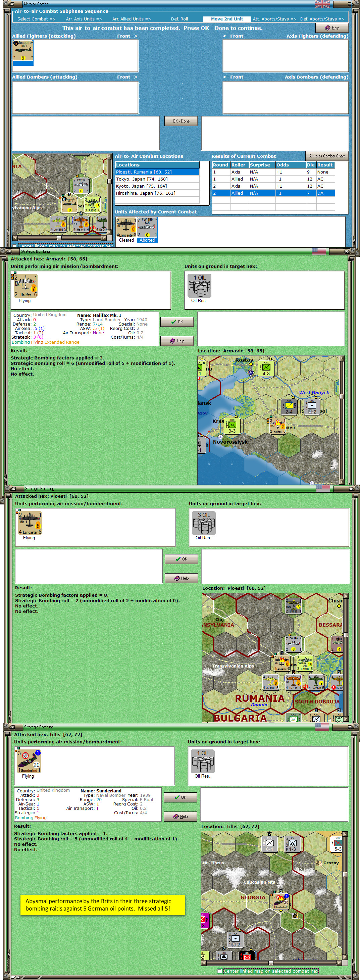Click Help in the Tiflis bombing window
Screen dimensions: 360x980
tap(181, 817)
